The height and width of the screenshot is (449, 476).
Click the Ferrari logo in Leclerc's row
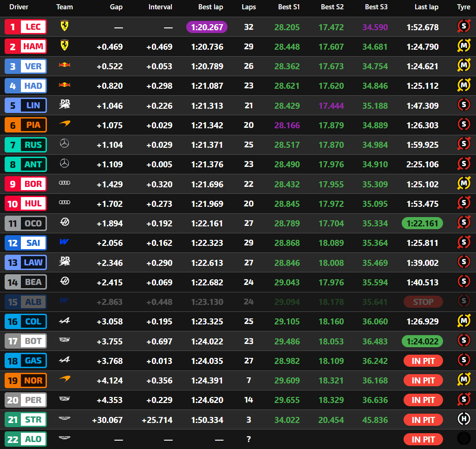[x=65, y=27]
